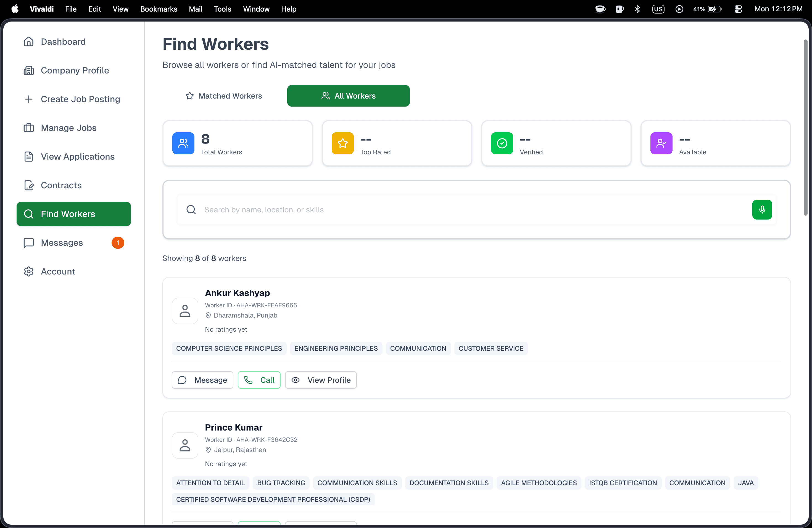Click the Ankur Kashyap name heading
This screenshot has width=812, height=528.
(x=238, y=293)
